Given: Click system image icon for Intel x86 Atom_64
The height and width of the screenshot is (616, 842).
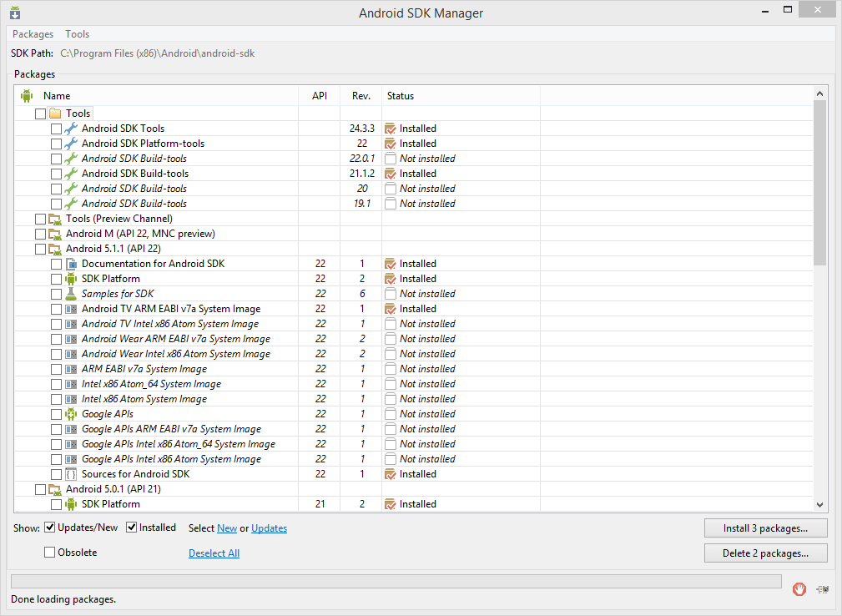Looking at the screenshot, I should pyautogui.click(x=71, y=385).
